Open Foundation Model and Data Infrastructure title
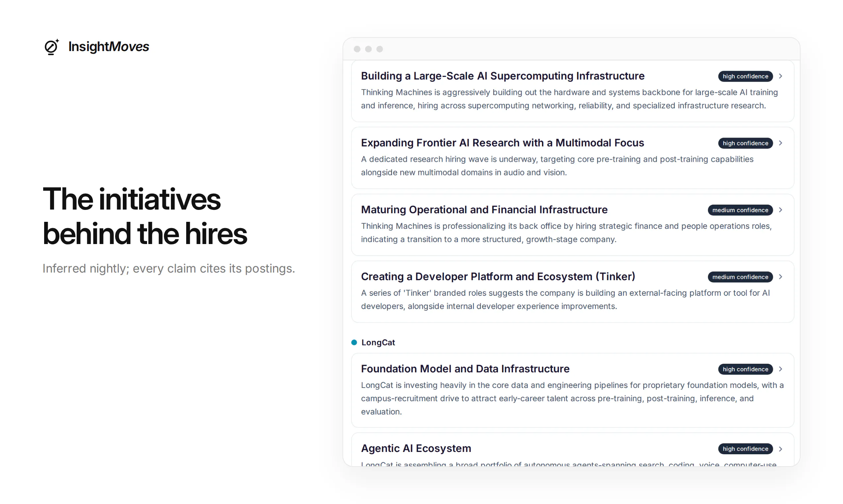 [465, 368]
